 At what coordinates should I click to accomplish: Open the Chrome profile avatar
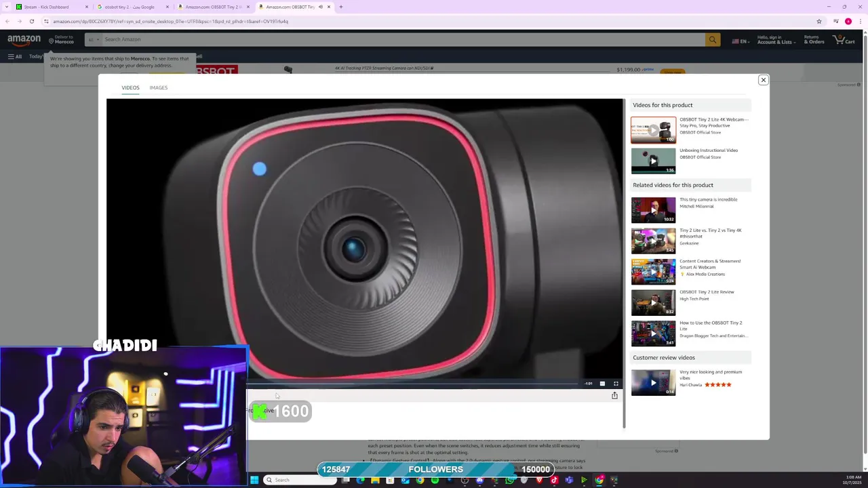(x=848, y=21)
